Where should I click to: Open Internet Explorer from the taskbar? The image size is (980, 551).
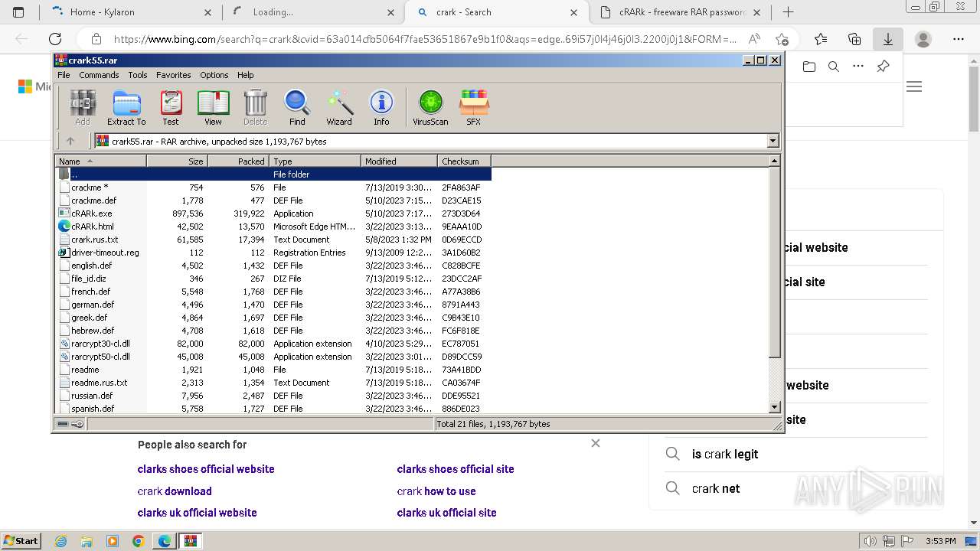[61, 541]
